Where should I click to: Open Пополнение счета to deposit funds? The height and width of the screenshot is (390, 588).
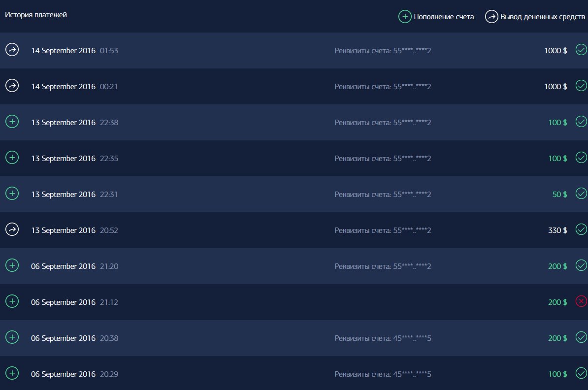(436, 17)
